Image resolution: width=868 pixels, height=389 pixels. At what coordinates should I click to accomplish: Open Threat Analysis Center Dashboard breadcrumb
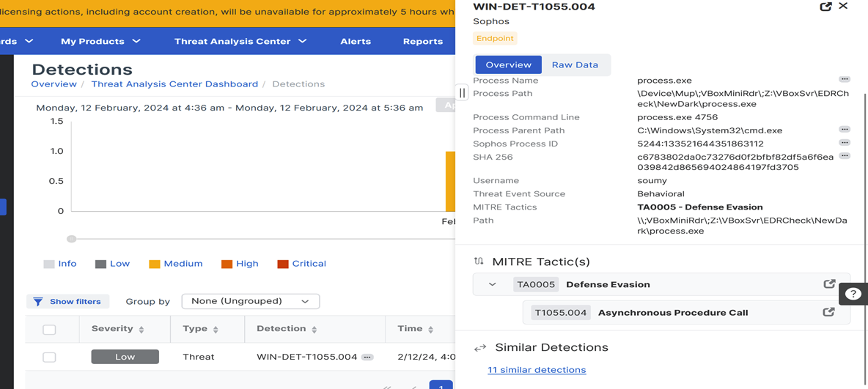174,84
